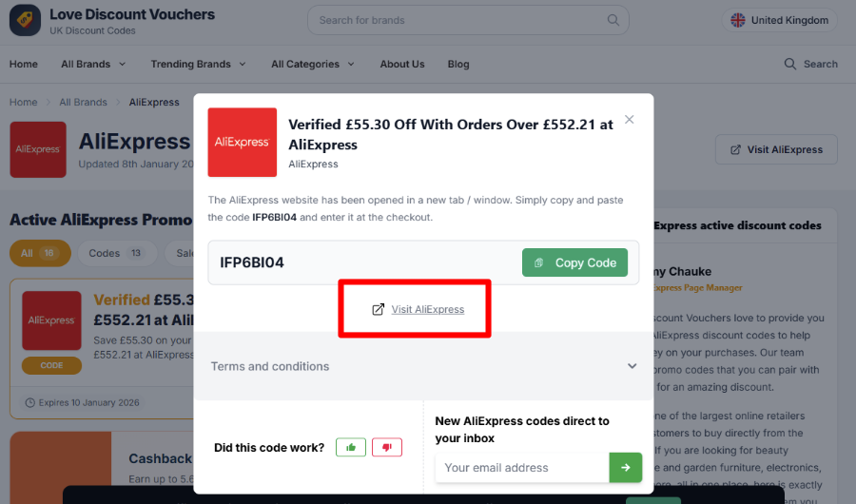Open Search in the navigation bar

click(x=810, y=64)
